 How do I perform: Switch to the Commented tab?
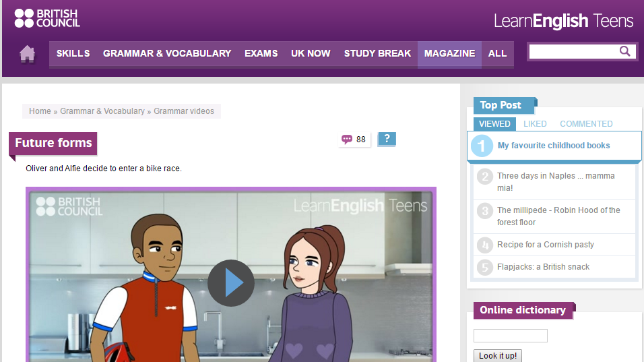[586, 124]
